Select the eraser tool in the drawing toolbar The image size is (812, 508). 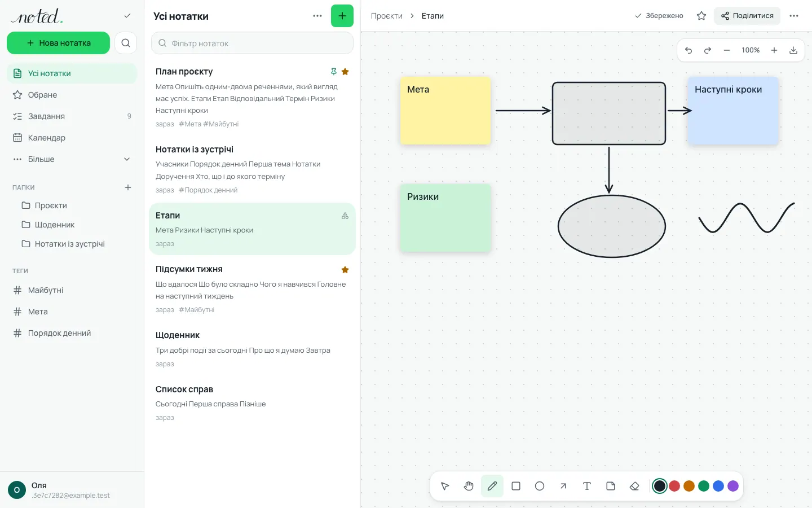pos(634,486)
